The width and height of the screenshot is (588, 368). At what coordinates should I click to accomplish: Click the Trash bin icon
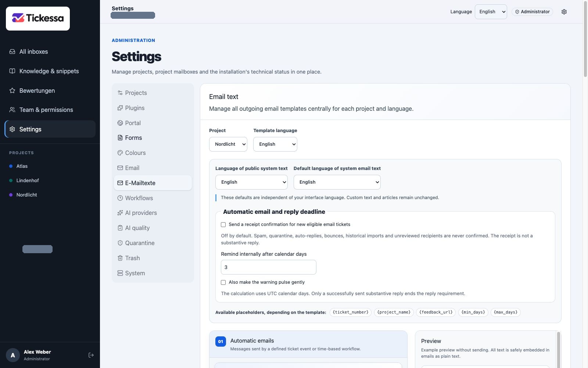point(120,258)
